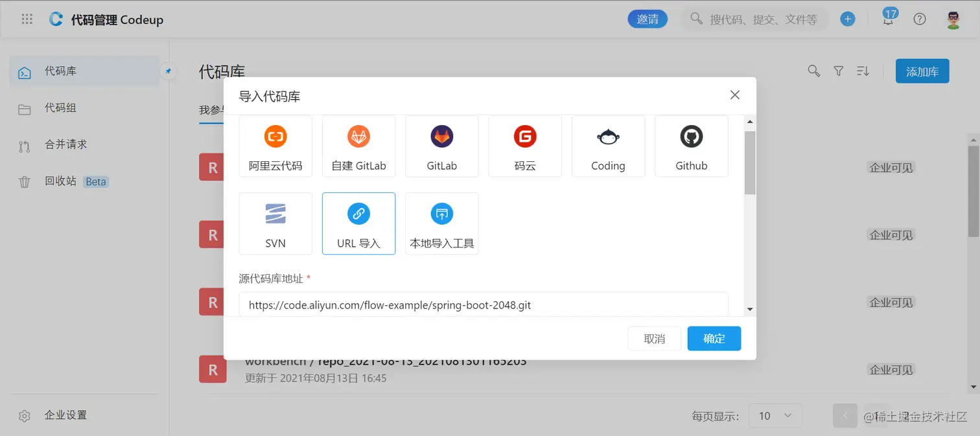Viewport: 980px width, 436px height.
Task: Click the 我参与 tab behind the dialog
Action: [x=211, y=111]
